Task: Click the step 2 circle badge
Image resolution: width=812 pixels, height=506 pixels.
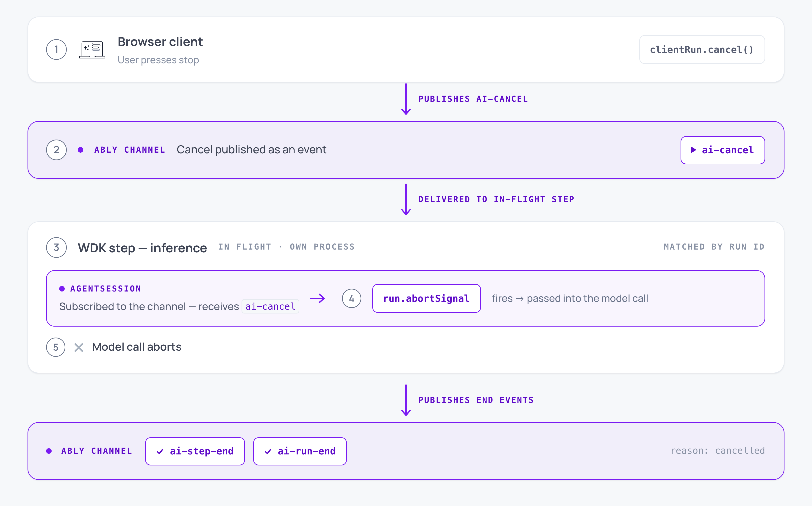Action: pyautogui.click(x=56, y=150)
